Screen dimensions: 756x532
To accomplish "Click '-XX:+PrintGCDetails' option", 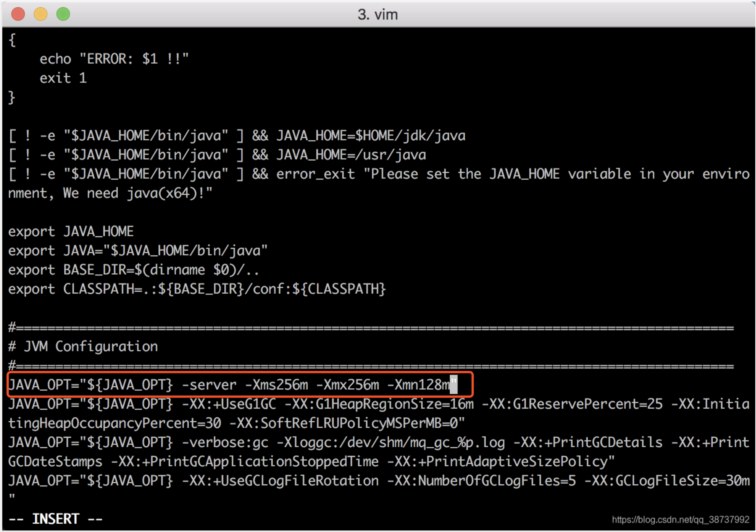I will click(x=588, y=442).
